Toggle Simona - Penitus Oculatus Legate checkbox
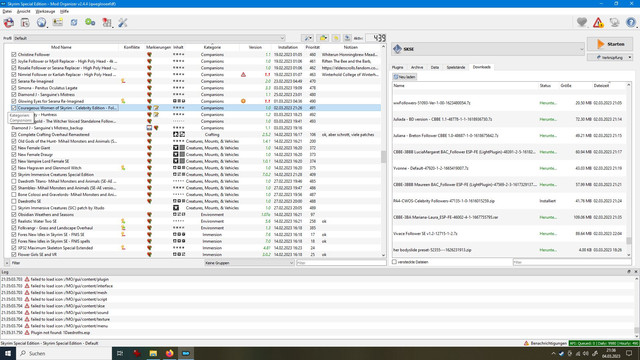Image resolution: width=640 pixels, height=360 pixels. coord(14,88)
